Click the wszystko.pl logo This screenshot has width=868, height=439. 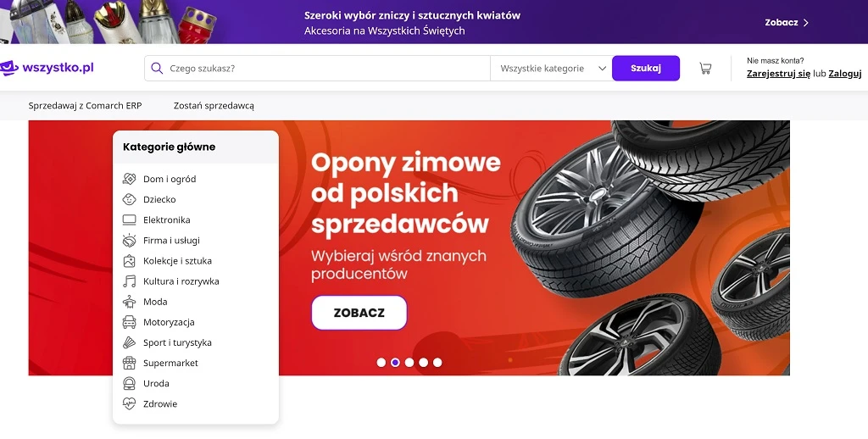point(47,68)
